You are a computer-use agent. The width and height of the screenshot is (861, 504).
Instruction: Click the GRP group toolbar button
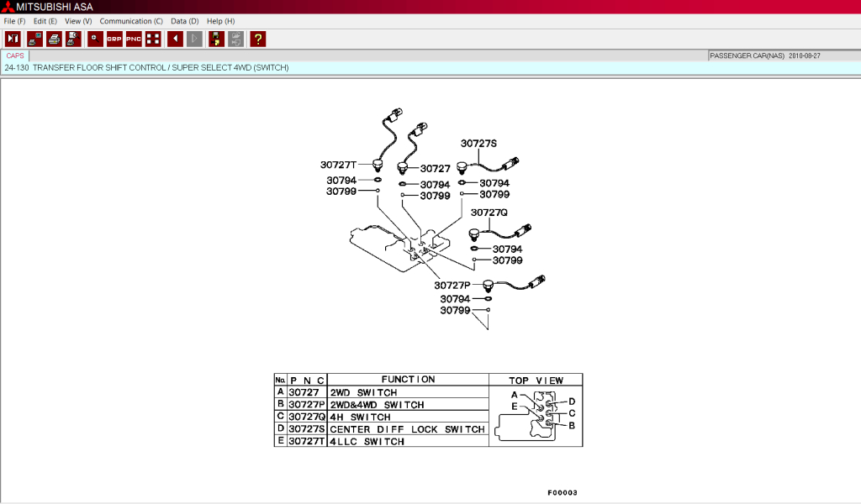(114, 39)
